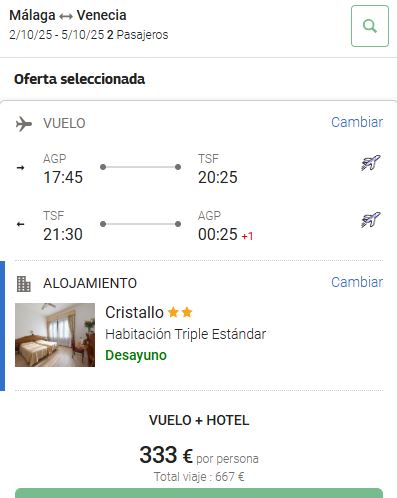397x498 pixels.
Task: Click the two-star rating of Cristallo
Action: [180, 312]
